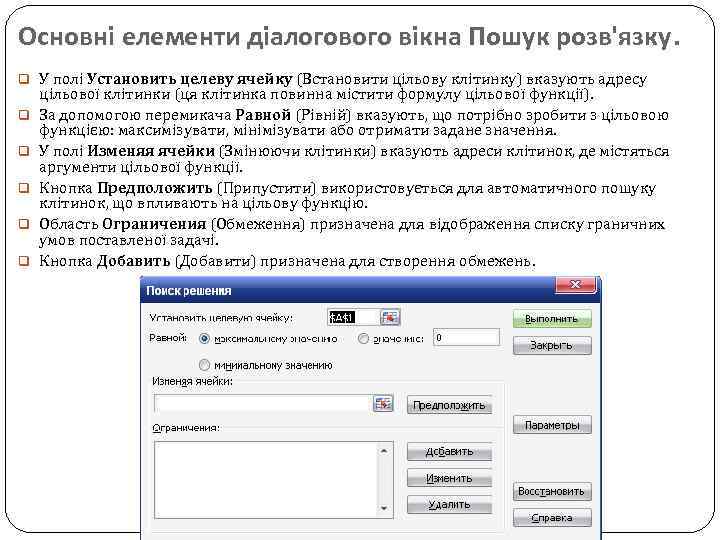The image size is (720, 540).
Task: Click the 'Изменяя ячейки:' dialog label
Action: tap(193, 382)
